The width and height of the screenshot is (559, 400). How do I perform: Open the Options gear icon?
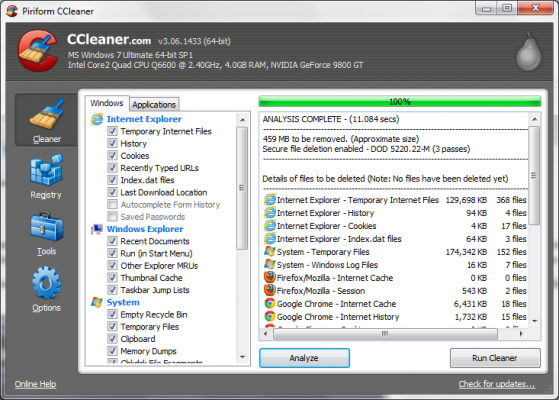click(x=47, y=282)
